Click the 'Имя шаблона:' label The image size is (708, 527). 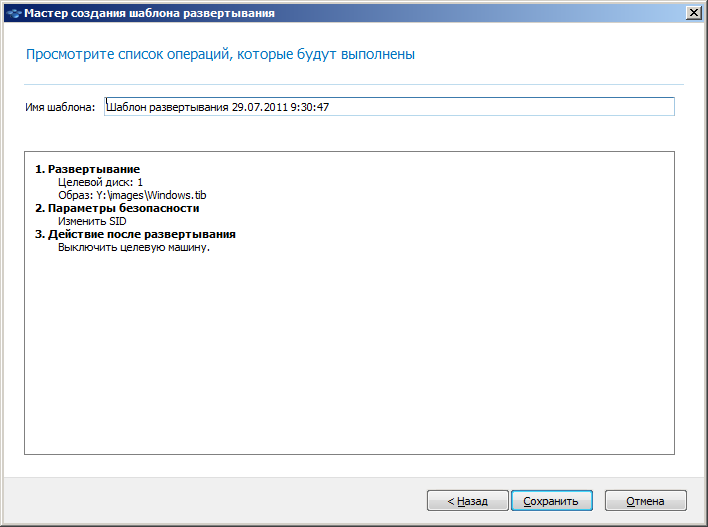pyautogui.click(x=60, y=107)
